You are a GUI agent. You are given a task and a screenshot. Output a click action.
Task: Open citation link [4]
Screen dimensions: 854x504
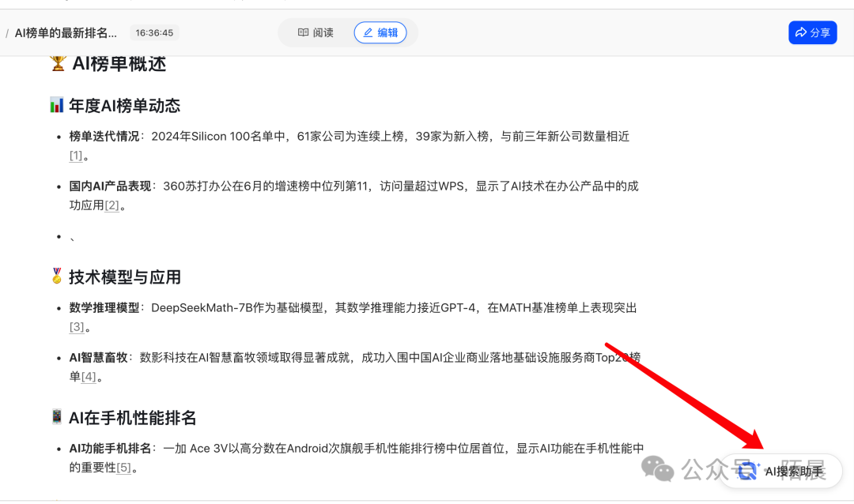89,377
